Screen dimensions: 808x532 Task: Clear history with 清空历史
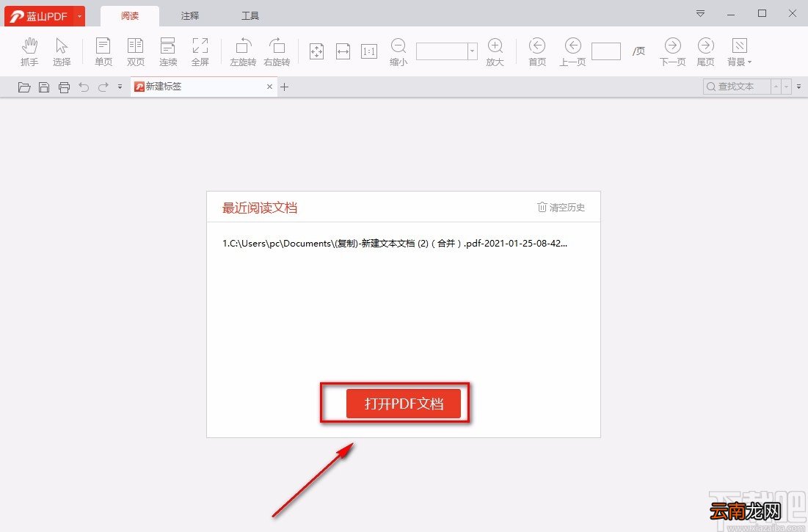pos(561,207)
